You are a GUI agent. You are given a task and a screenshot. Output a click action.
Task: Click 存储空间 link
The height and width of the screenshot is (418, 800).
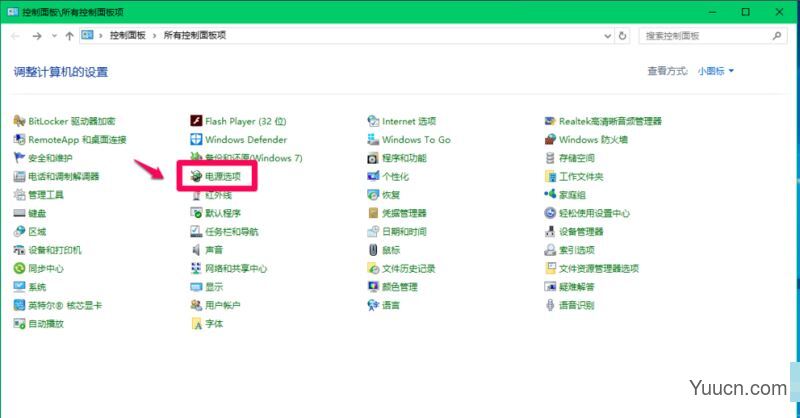(x=577, y=158)
